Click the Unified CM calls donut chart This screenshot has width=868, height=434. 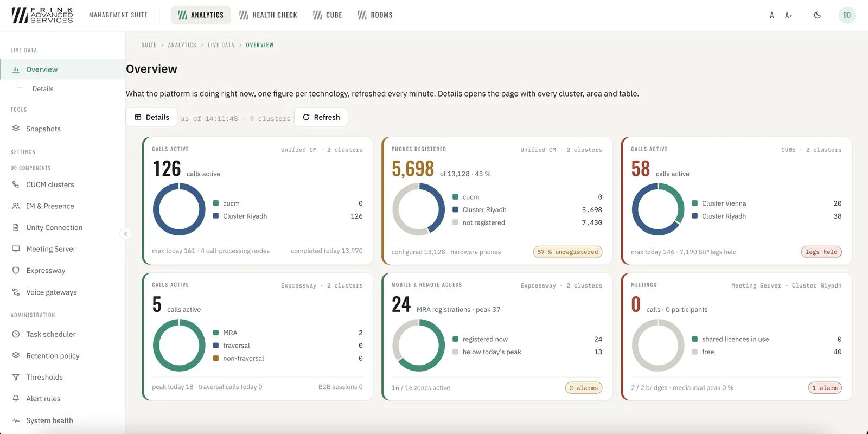click(x=179, y=209)
